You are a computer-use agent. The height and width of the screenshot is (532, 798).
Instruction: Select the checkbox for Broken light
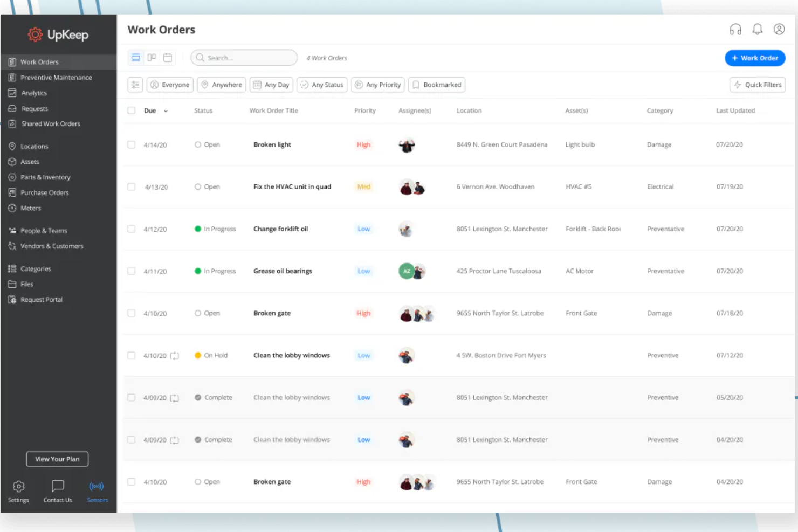coord(131,144)
